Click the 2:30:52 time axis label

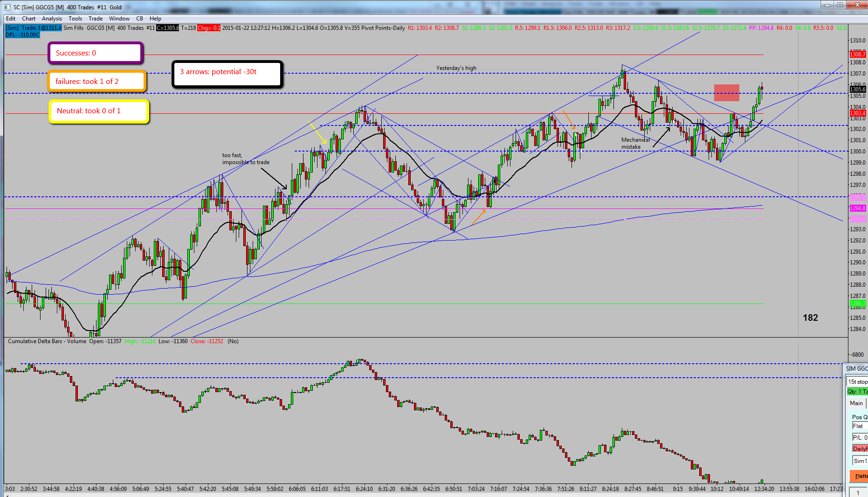pos(29,489)
